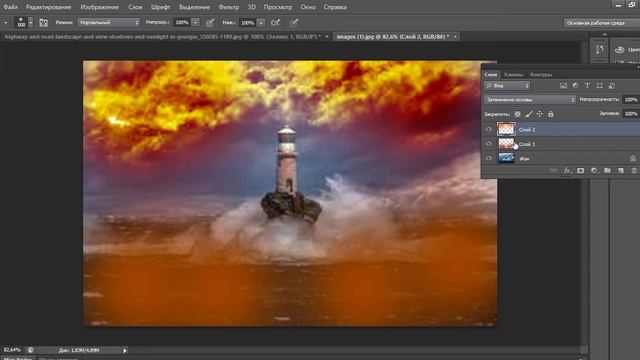Switch to the Контуры panel tab
Image resolution: width=640 pixels, height=360 pixels.
coord(541,74)
